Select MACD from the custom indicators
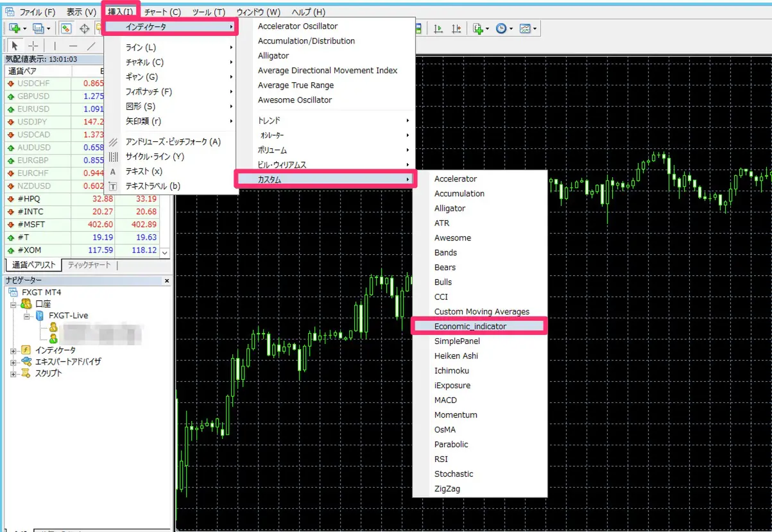The height and width of the screenshot is (532, 772). pyautogui.click(x=445, y=400)
